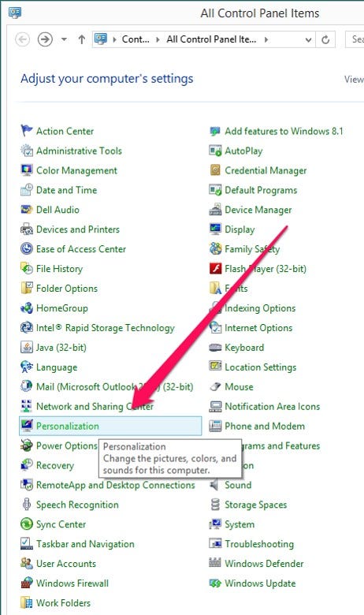The height and width of the screenshot is (615, 364).
Task: Open the Credential Manager safe icon
Action: pyautogui.click(x=215, y=170)
